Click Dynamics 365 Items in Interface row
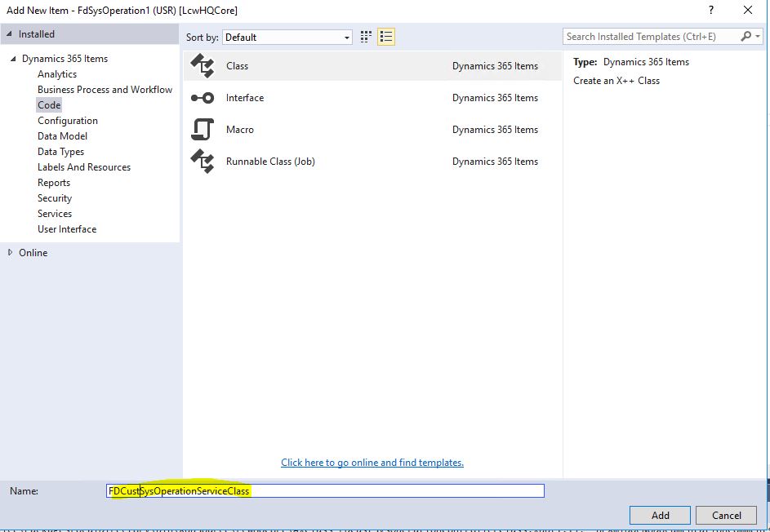 click(x=495, y=98)
